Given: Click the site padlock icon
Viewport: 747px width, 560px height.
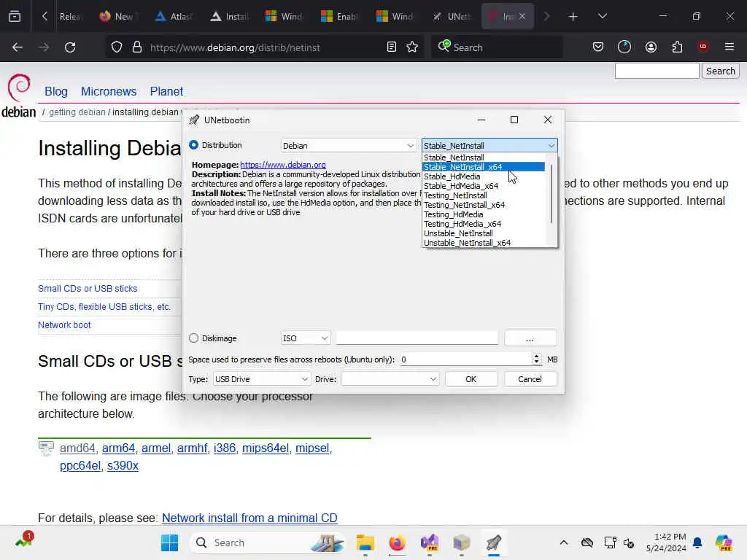Looking at the screenshot, I should [137, 47].
